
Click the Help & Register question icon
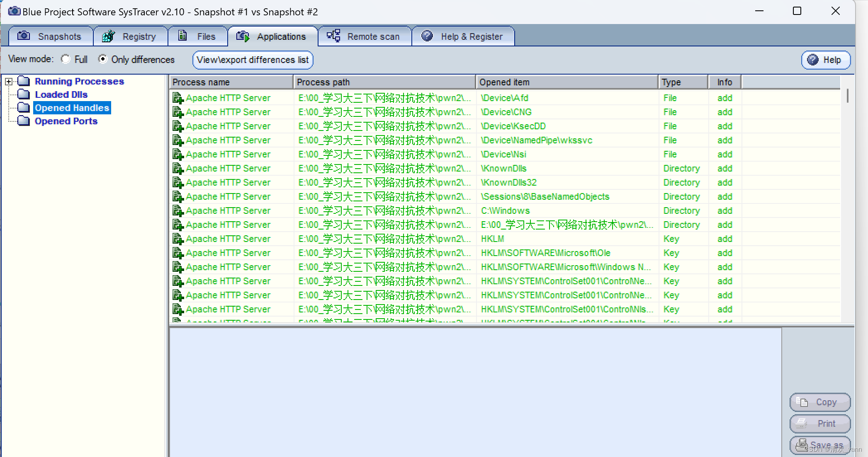(x=427, y=36)
